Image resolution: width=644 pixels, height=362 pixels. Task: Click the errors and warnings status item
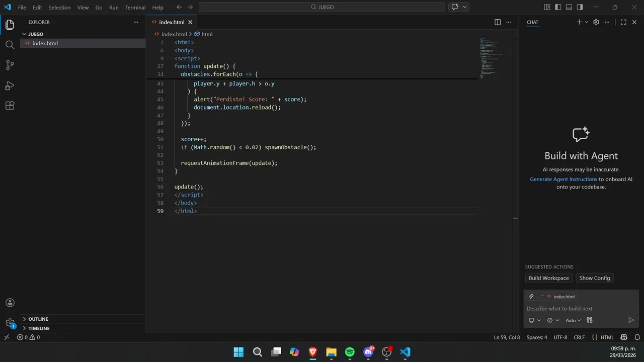coord(28,337)
